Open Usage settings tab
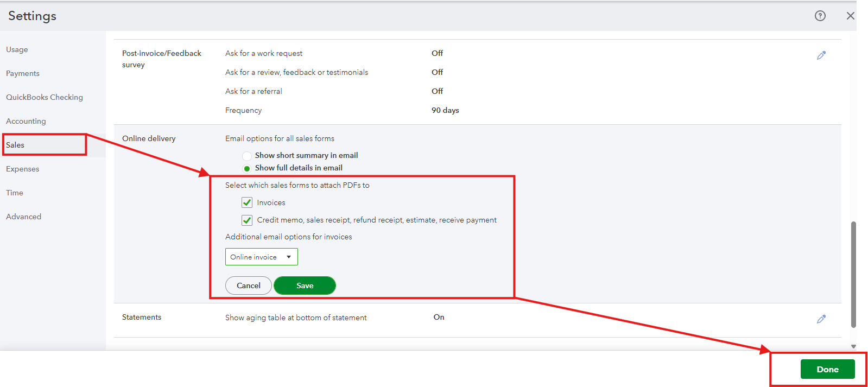 [17, 49]
